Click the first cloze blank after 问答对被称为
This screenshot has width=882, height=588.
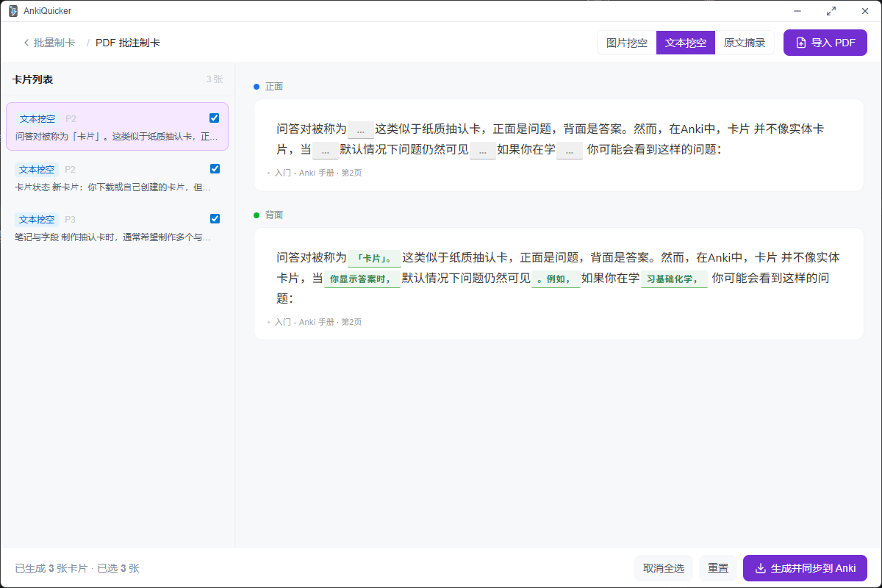(x=361, y=129)
